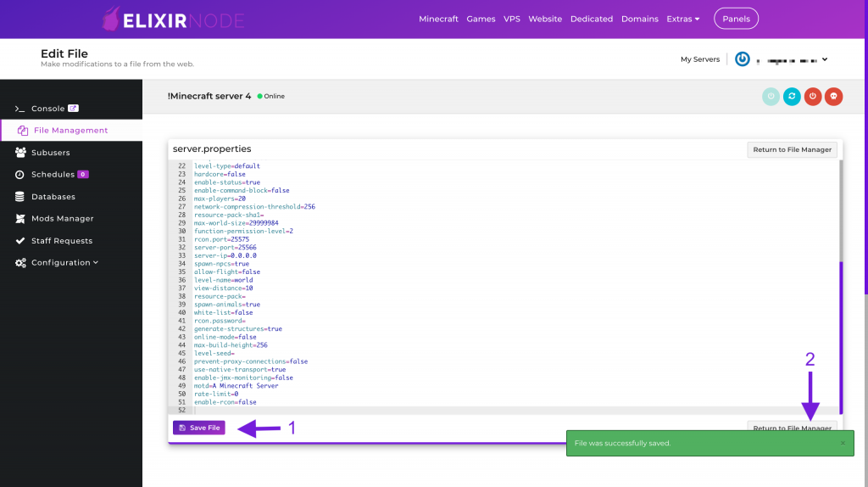Go to the Domains page
Screen dimensions: 868x487
coord(639,19)
